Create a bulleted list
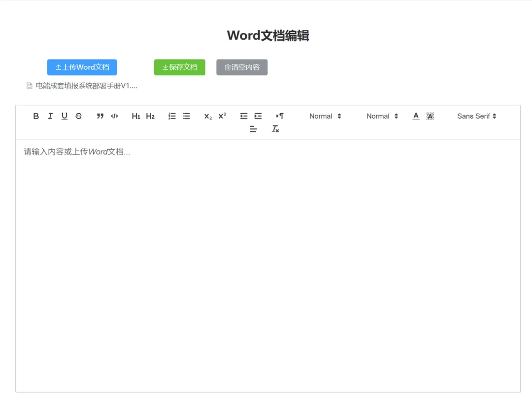Viewport: 532px width, 401px height. click(186, 116)
